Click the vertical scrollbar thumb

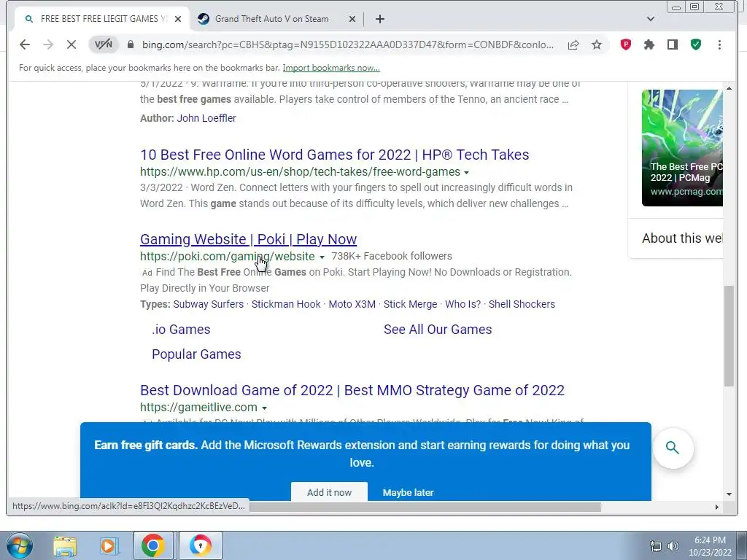[729, 336]
